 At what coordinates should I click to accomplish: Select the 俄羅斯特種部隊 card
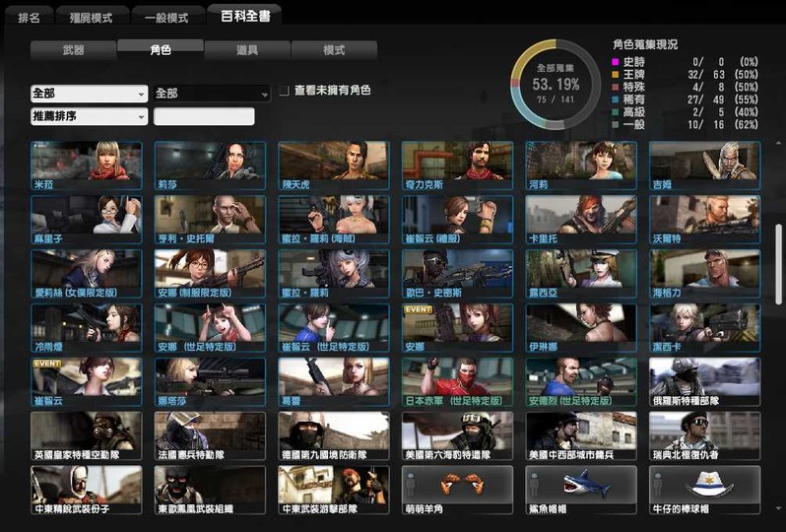[705, 382]
